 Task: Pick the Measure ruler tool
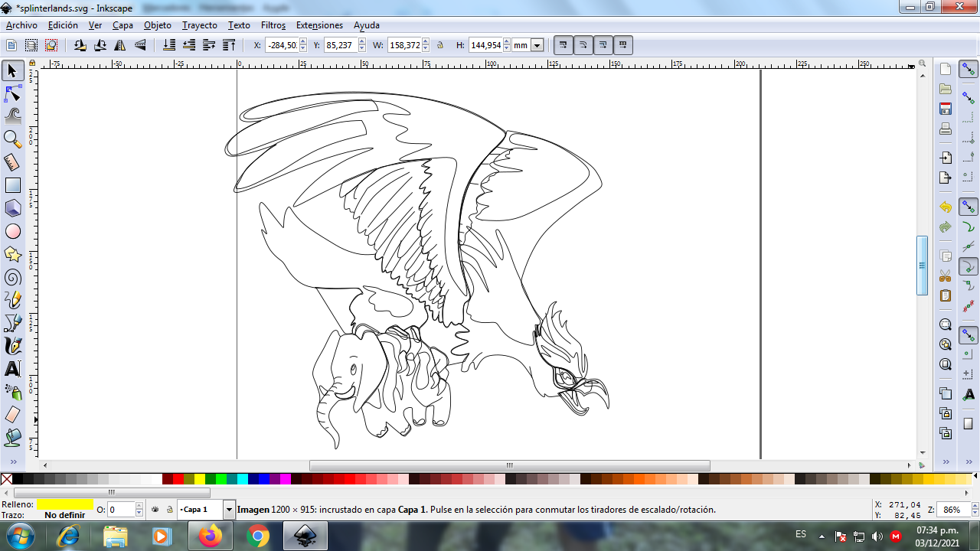point(12,162)
